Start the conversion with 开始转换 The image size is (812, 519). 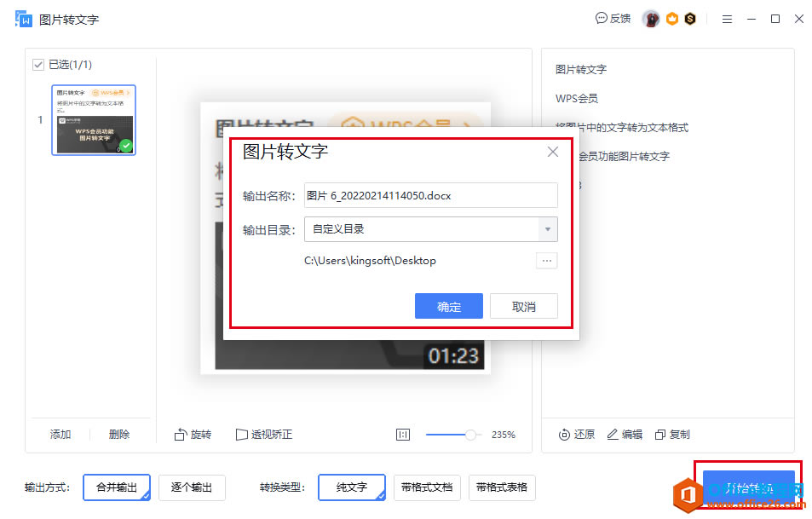748,487
